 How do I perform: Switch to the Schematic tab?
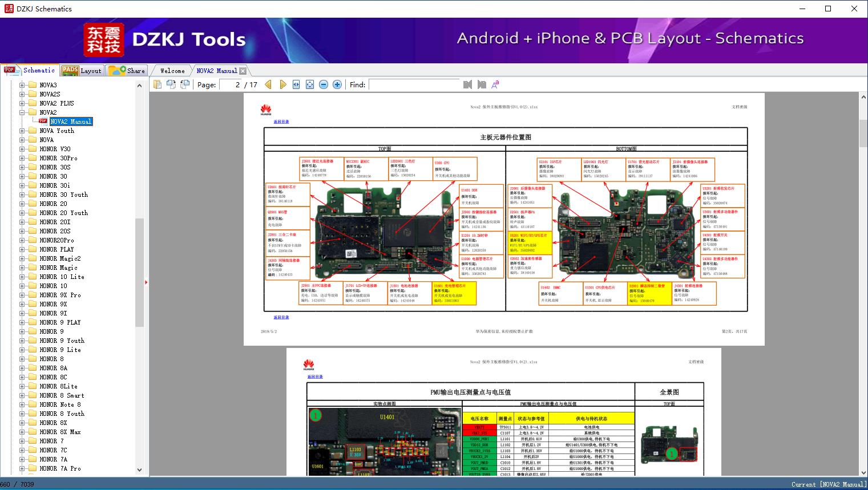30,70
